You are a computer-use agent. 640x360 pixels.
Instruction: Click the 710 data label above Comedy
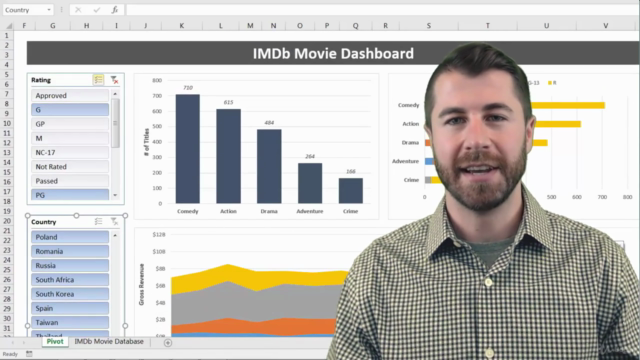coord(188,88)
